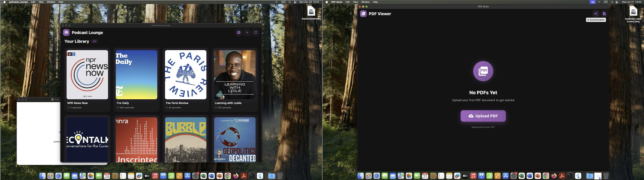
Task: Open Edit menu in PDF-Brain menu bar
Action: pos(348,2)
